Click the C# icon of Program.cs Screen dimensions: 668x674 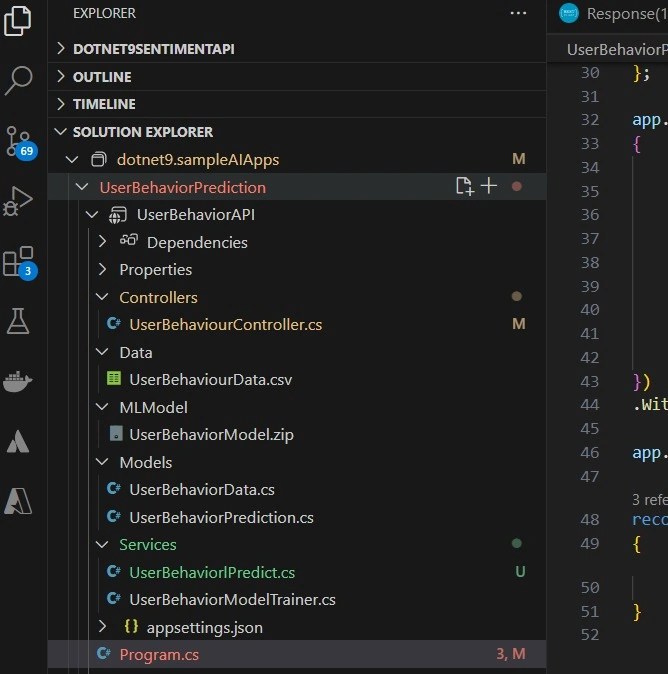pos(104,653)
